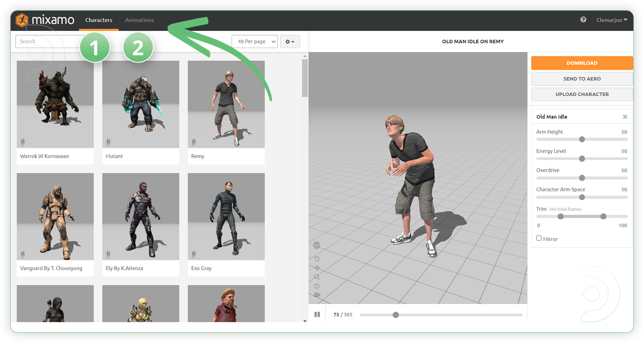The width and height of the screenshot is (644, 343).
Task: Adjust the Energy Level slider
Action: pyautogui.click(x=582, y=158)
